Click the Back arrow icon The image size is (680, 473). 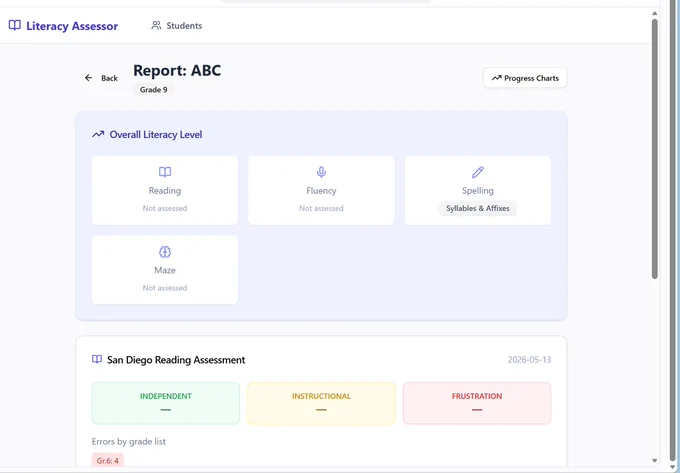click(88, 78)
